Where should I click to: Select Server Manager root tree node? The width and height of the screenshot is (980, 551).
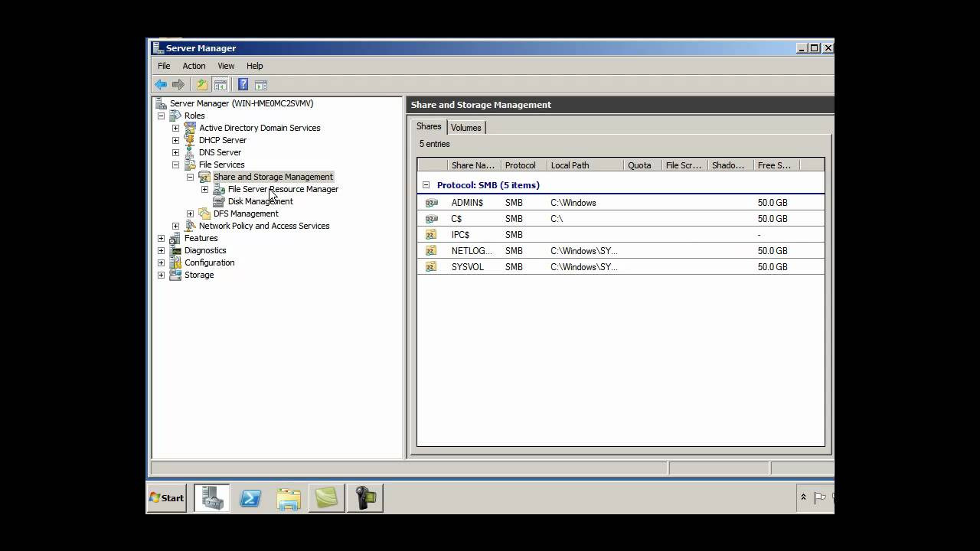[x=241, y=103]
